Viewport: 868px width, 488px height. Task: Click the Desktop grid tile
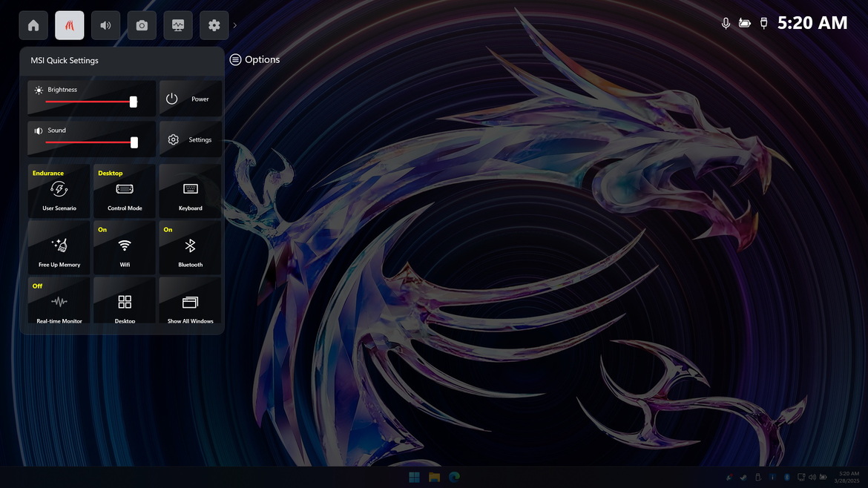pyautogui.click(x=125, y=300)
